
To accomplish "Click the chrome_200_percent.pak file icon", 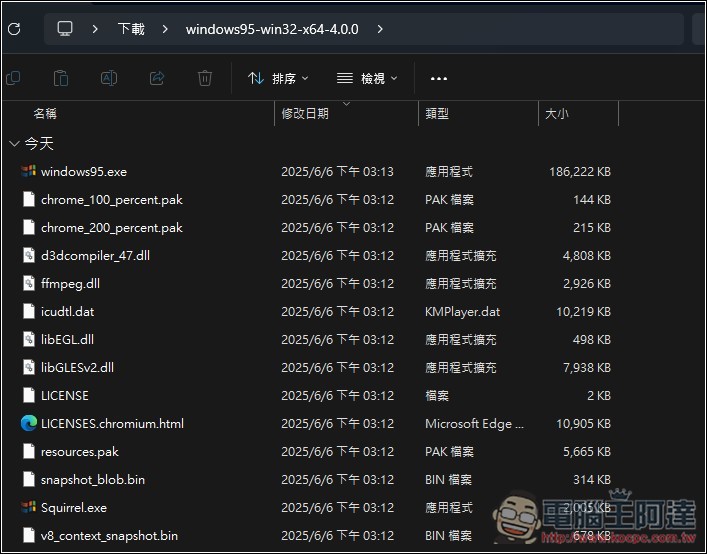I will (x=29, y=227).
